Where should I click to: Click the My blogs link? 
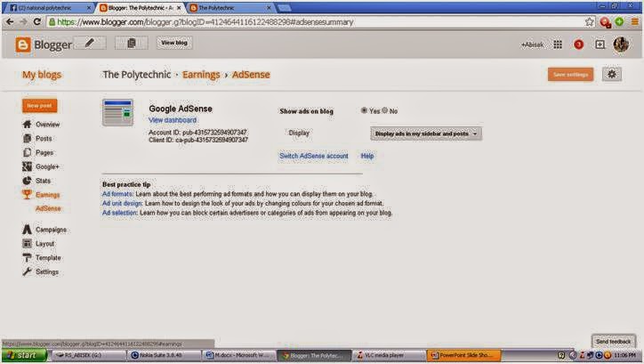tap(42, 75)
